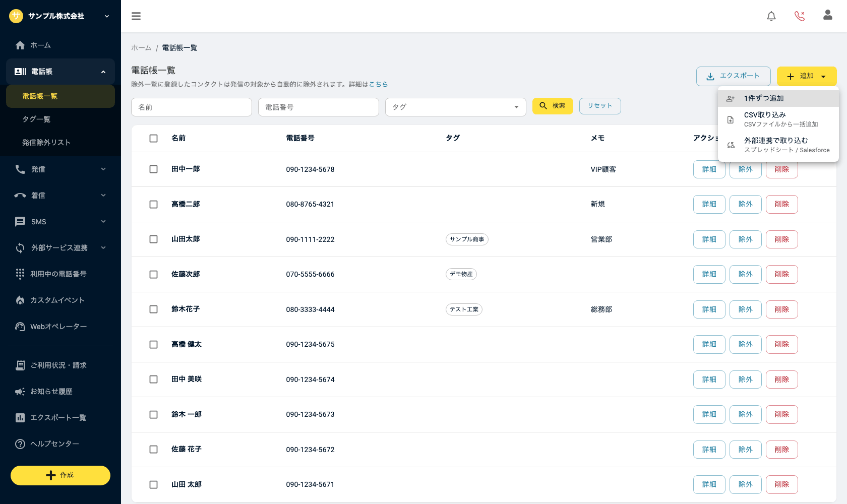Check the box for 山田太郎 090-1111-2222

click(x=154, y=239)
